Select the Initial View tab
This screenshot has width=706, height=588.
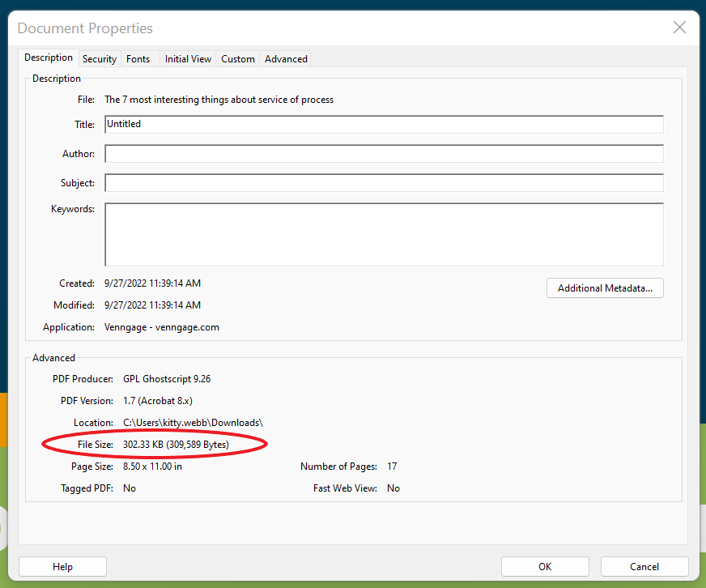(188, 59)
